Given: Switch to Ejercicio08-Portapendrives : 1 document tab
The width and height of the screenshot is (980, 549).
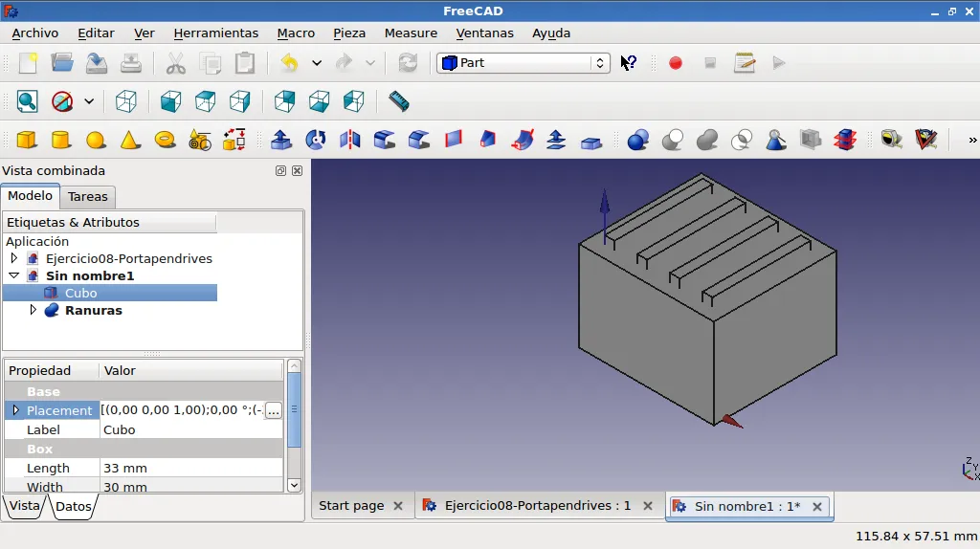Looking at the screenshot, I should 538,506.
